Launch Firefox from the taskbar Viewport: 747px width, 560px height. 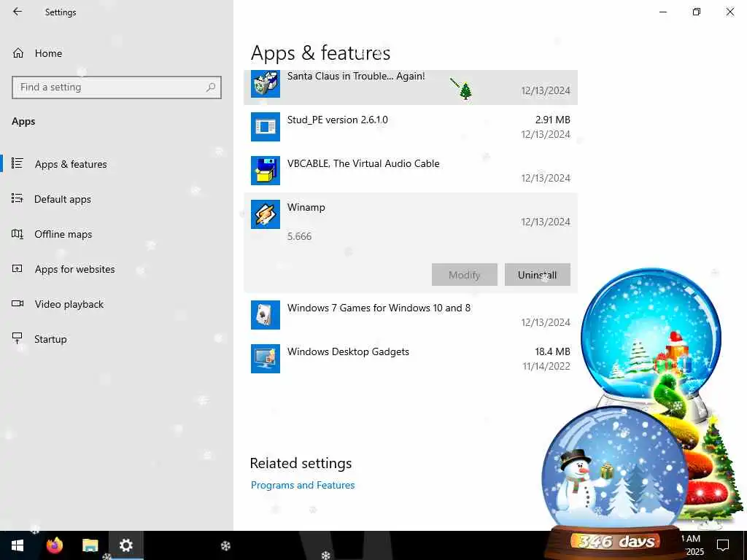click(54, 545)
